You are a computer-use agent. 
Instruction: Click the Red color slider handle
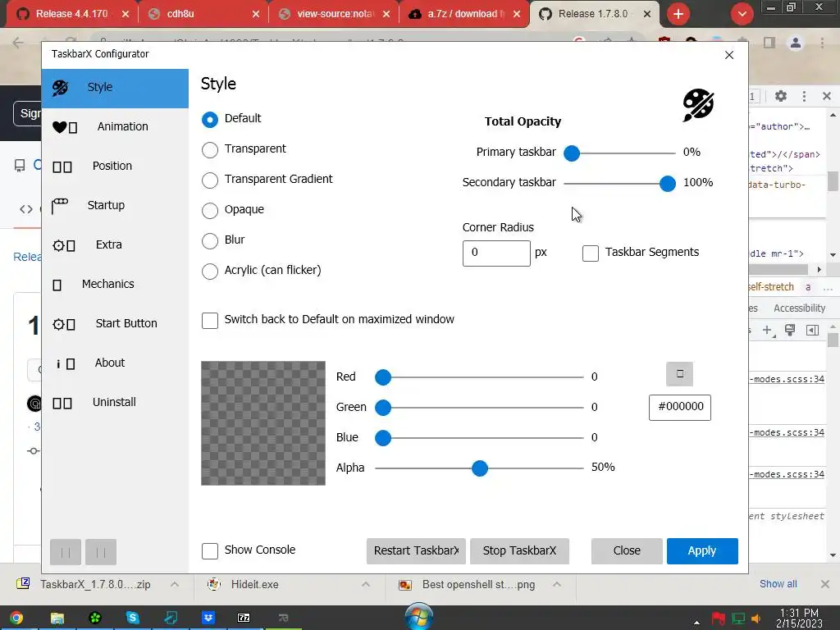click(x=383, y=377)
